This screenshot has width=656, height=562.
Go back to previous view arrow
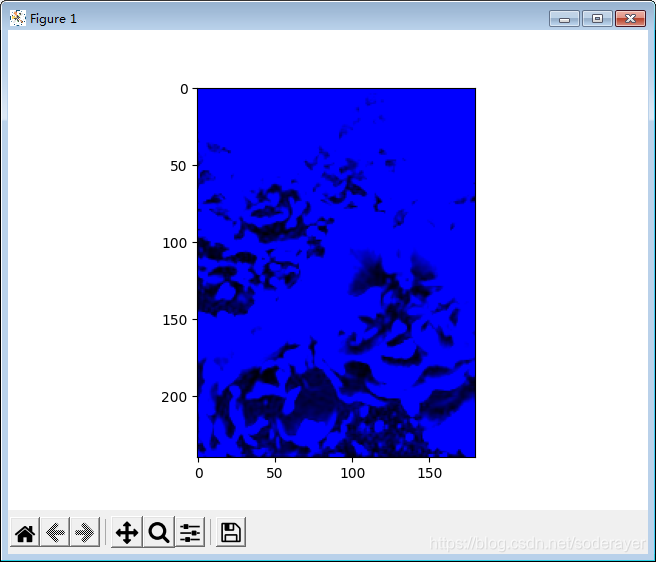click(55, 532)
